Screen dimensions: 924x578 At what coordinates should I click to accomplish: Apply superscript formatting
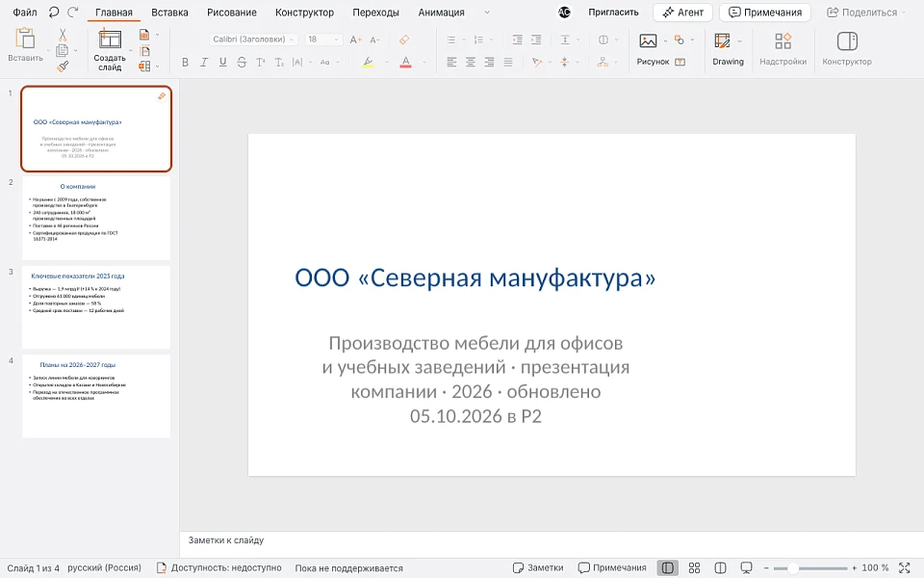(x=261, y=62)
